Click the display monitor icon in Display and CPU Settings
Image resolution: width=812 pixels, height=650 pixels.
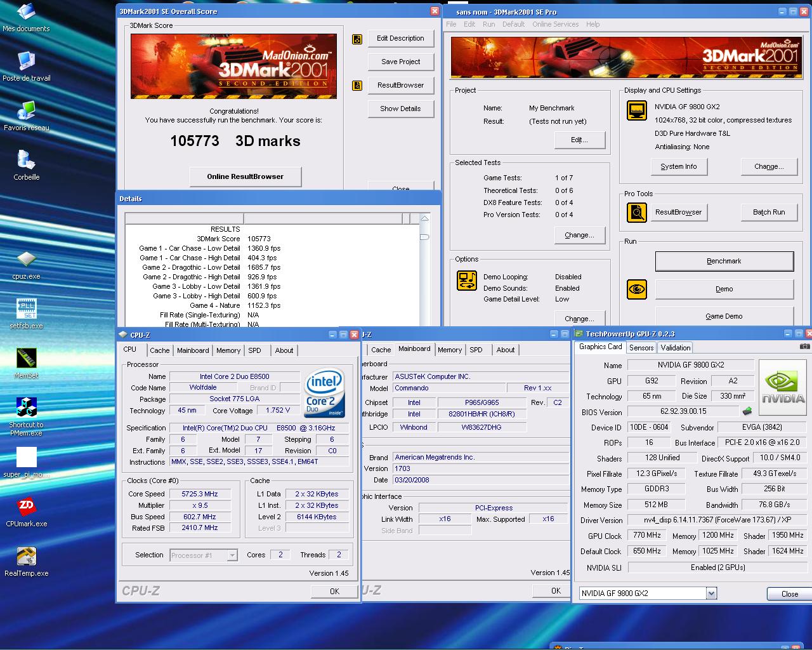click(637, 110)
